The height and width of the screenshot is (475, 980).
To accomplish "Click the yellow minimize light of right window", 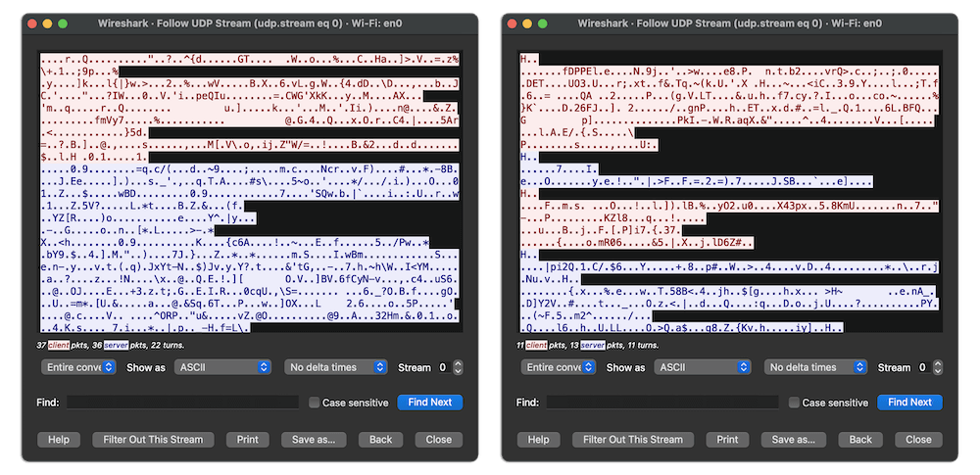I will [527, 24].
